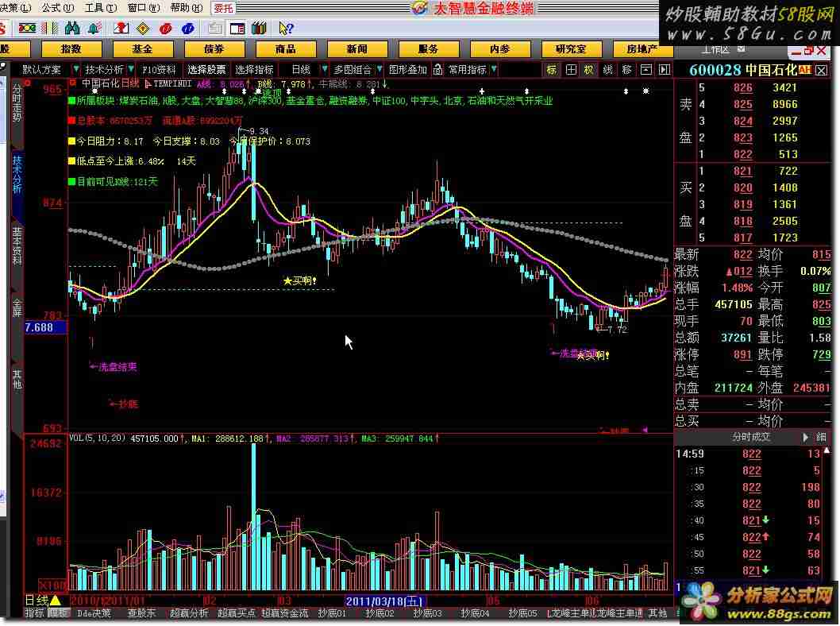
Task: Toggle the 标 marker button
Action: 552,70
